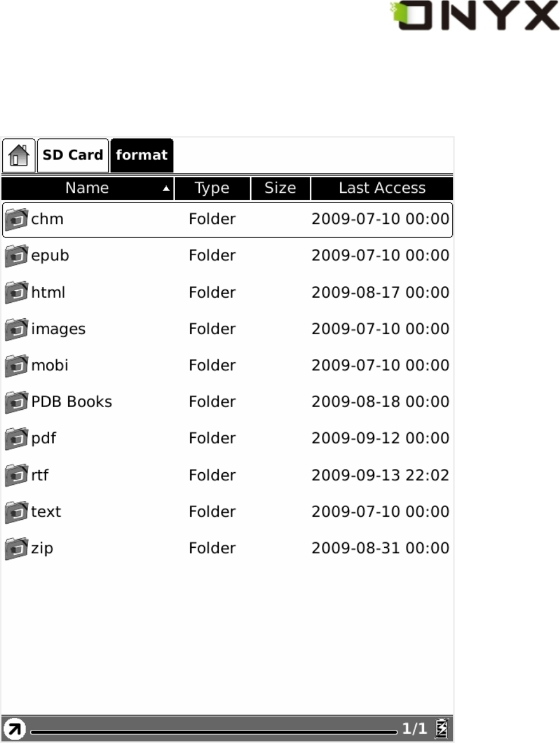Toggle sort arrow on Name column
Image resolution: width=560 pixels, height=743 pixels.
165,188
